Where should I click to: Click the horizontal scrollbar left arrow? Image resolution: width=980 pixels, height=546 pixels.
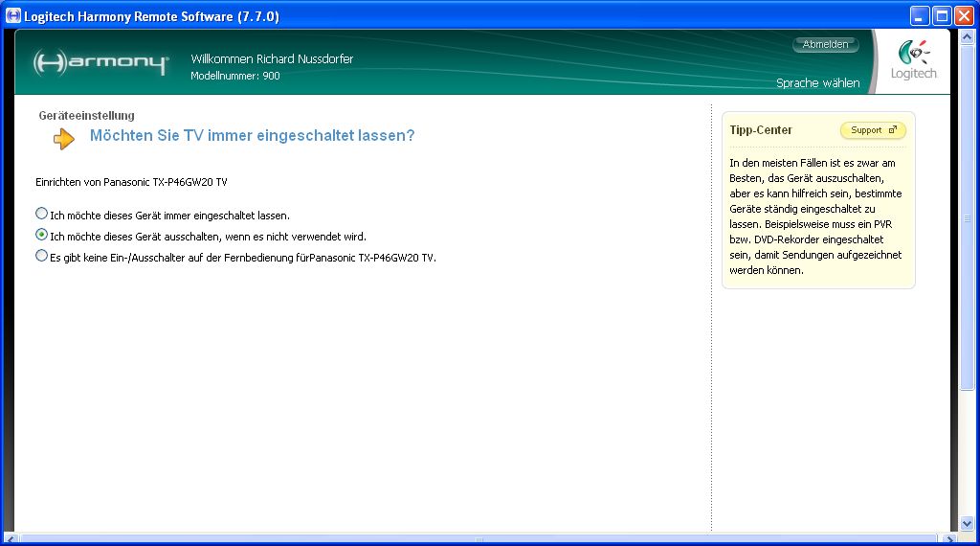point(11,538)
